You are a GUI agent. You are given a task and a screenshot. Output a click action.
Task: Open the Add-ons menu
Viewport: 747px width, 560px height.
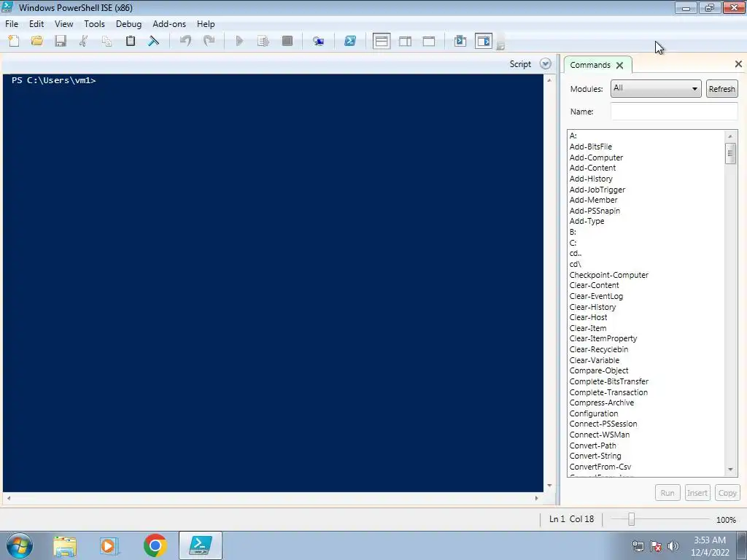point(169,24)
